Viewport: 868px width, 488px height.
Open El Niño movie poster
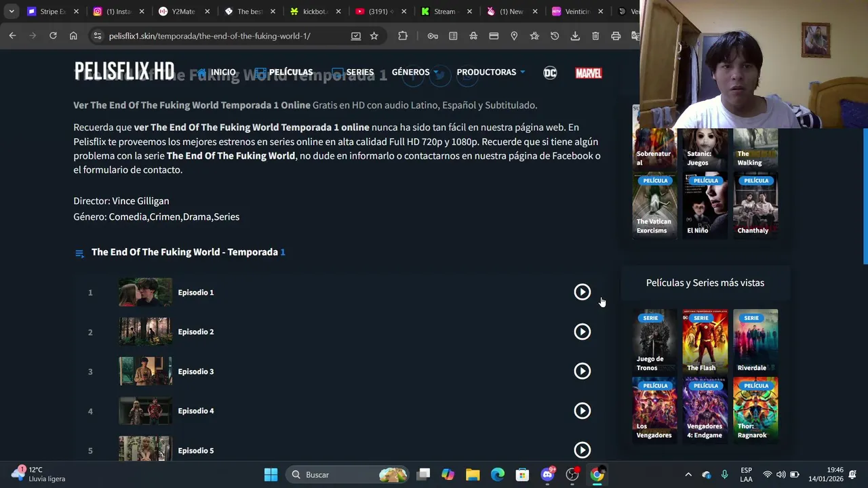click(x=705, y=205)
